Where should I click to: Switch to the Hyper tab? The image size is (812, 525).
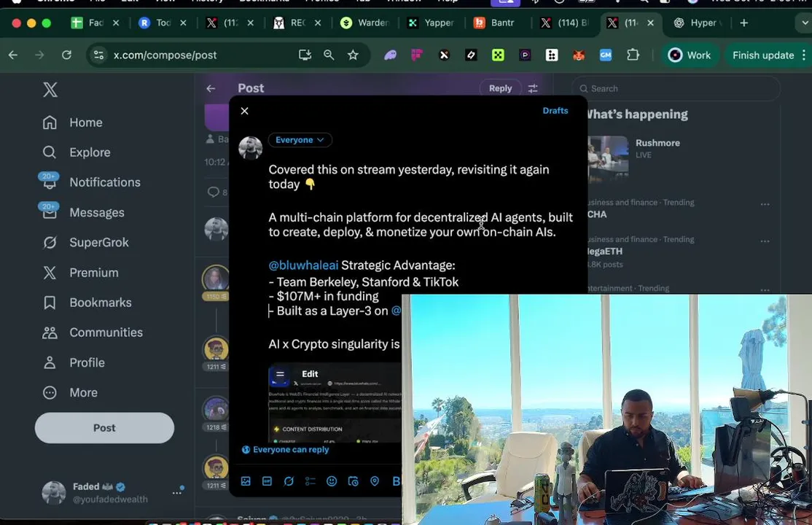pos(697,23)
